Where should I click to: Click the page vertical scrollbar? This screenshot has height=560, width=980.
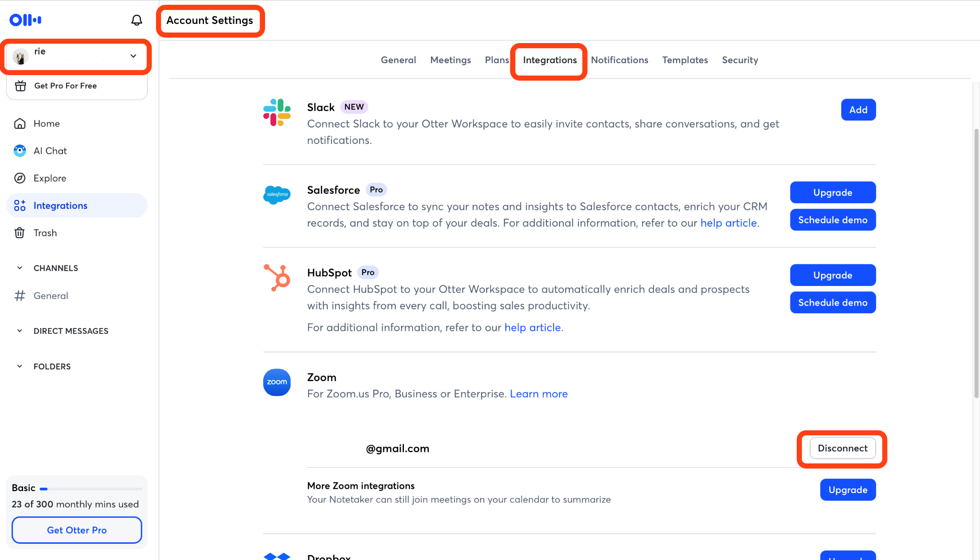click(x=976, y=263)
